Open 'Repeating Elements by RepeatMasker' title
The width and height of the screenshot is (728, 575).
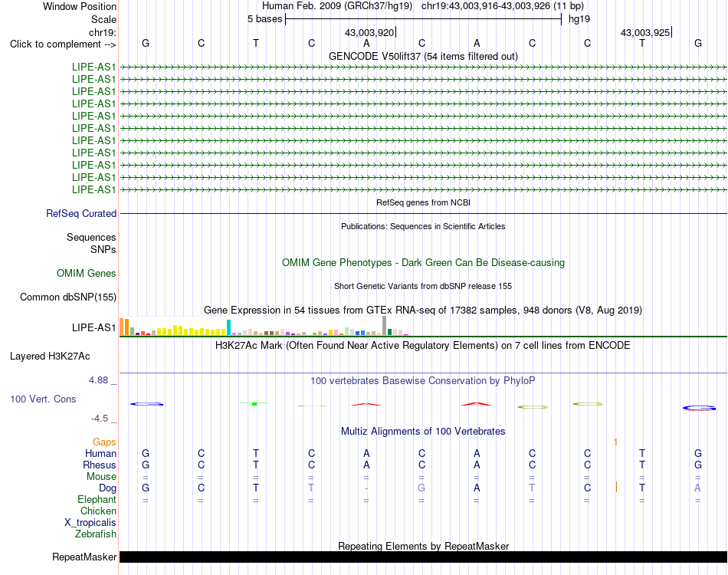pos(423,546)
